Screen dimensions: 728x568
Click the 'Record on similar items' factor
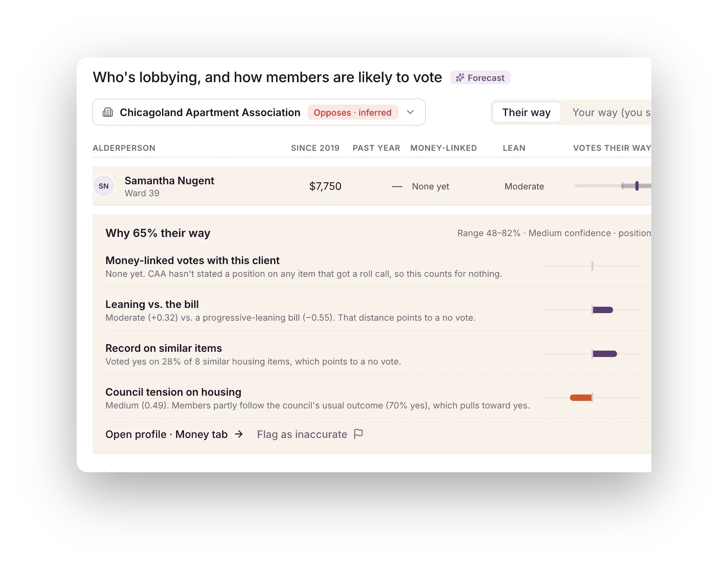pyautogui.click(x=164, y=348)
